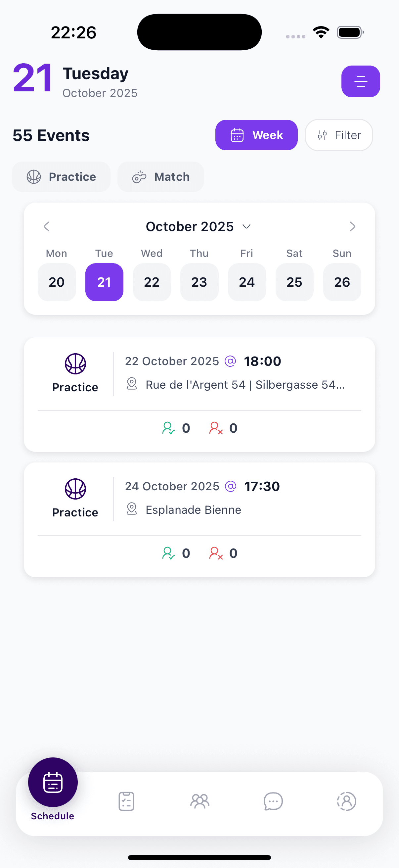Toggle the Week view button
The width and height of the screenshot is (399, 868).
(x=256, y=135)
